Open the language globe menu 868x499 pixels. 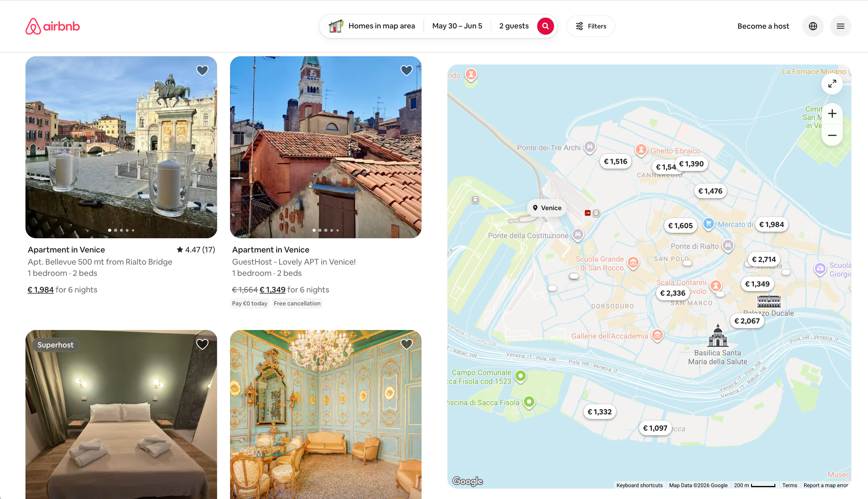(x=813, y=26)
